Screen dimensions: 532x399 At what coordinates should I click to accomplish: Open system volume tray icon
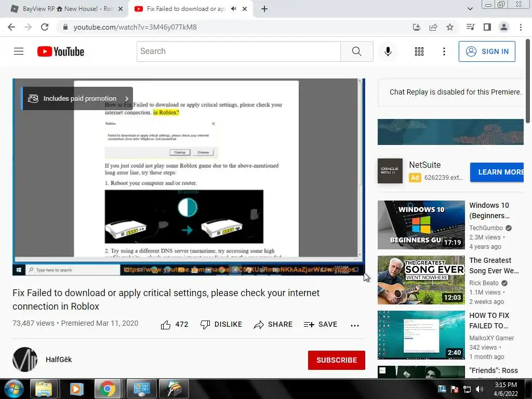[480, 389]
